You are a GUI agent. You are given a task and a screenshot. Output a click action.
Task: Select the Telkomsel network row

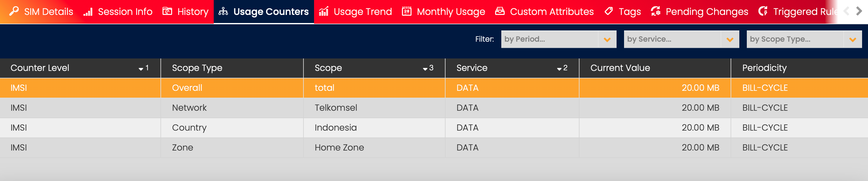336,108
